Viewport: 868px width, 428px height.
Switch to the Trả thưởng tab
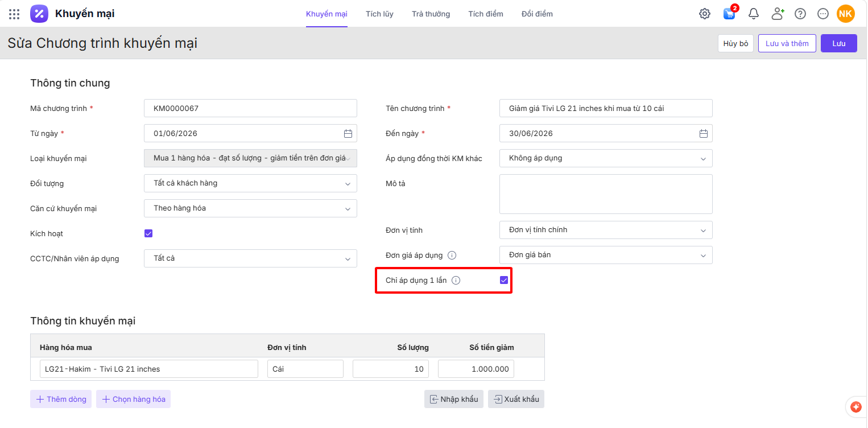431,14
